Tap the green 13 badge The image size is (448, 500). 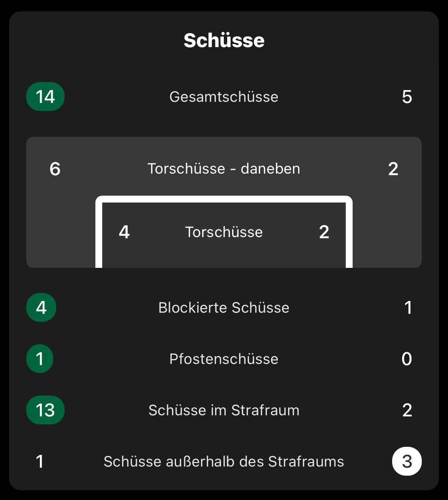45,410
